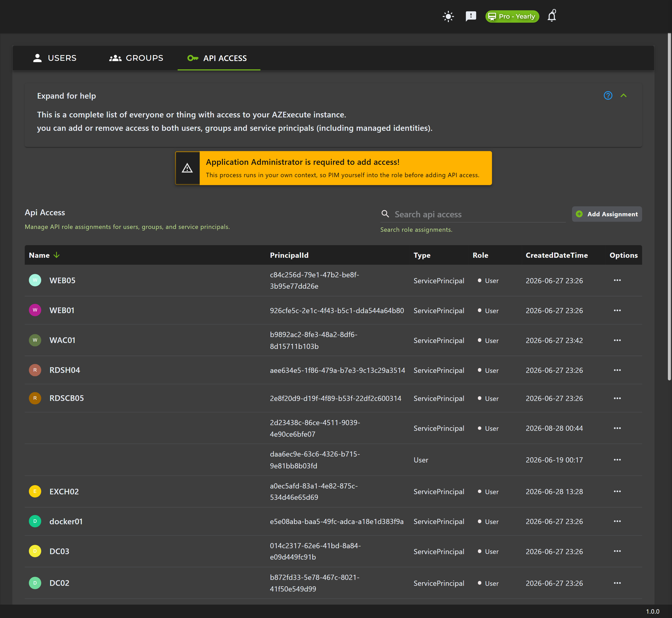Toggle the light/dark theme sun icon
The image size is (672, 618).
coord(448,16)
